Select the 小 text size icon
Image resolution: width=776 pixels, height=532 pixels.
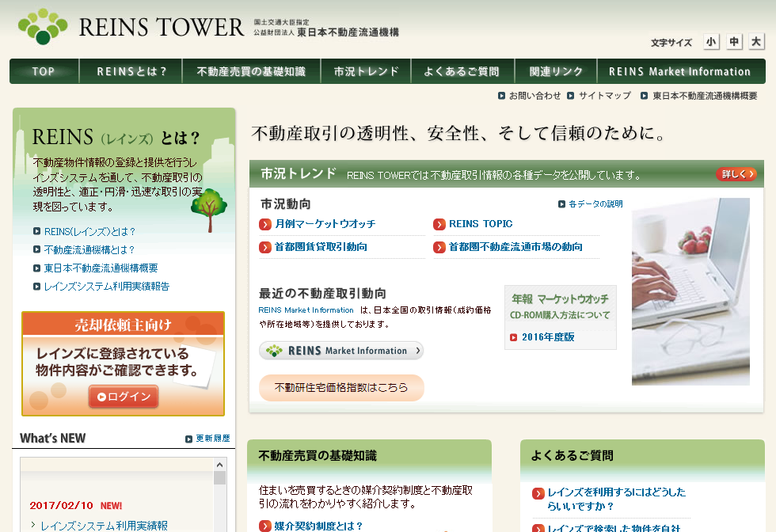711,41
